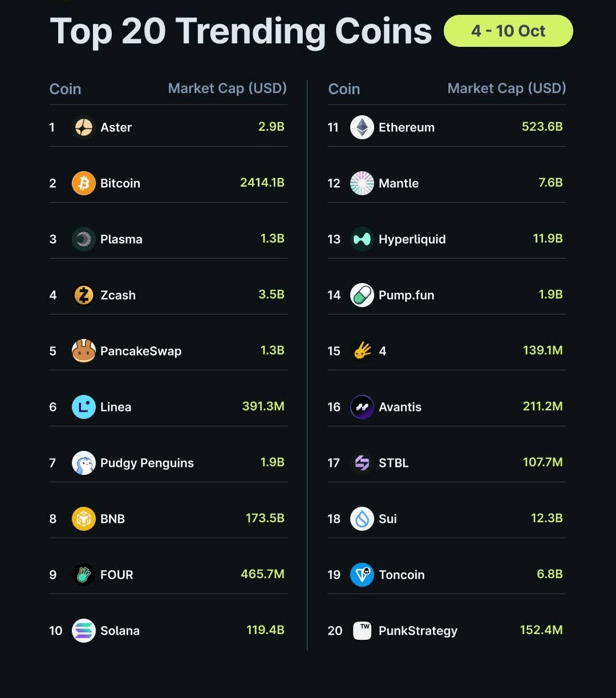
Task: Click the orange Bitcoin logo
Action: coord(84,183)
